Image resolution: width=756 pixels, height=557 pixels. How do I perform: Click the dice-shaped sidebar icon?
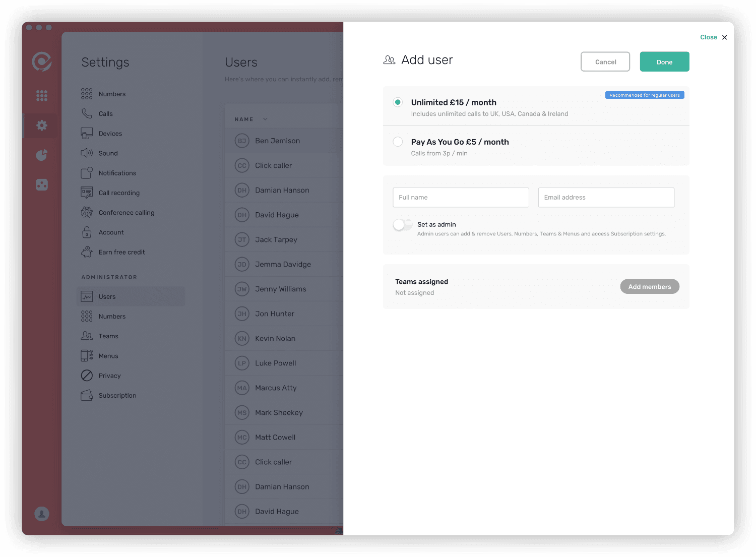point(42,185)
